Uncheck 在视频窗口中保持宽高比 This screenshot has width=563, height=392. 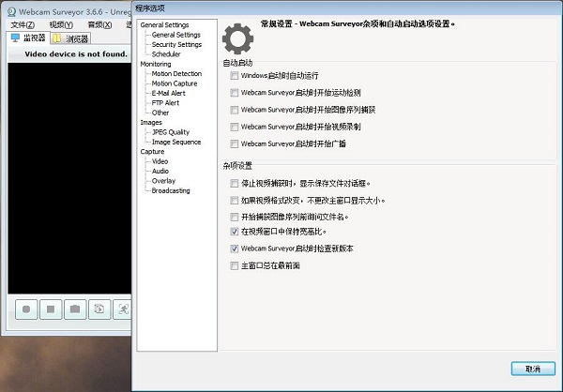click(x=234, y=232)
